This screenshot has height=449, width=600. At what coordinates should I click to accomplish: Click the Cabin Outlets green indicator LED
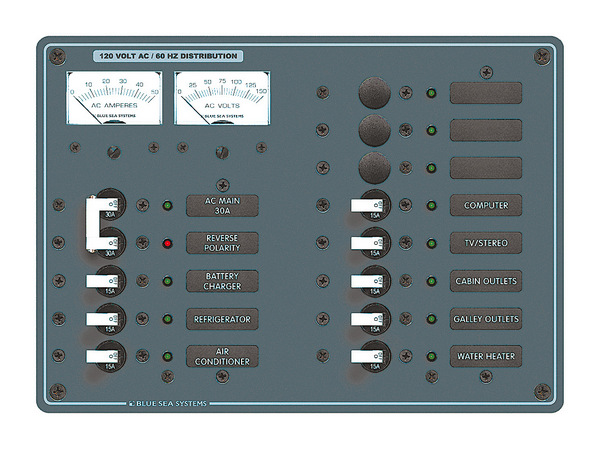coord(431,281)
